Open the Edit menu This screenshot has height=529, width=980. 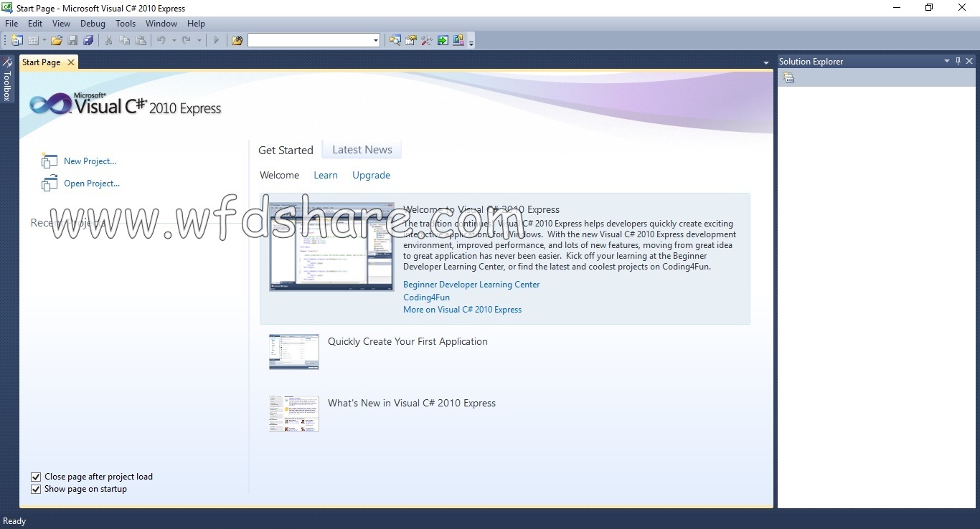(x=35, y=24)
